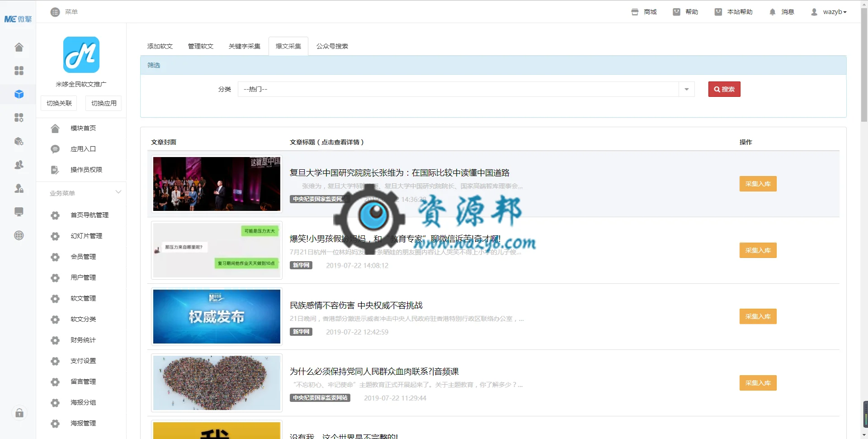Click 采集入库 for the 民族感情 article

[x=758, y=316]
